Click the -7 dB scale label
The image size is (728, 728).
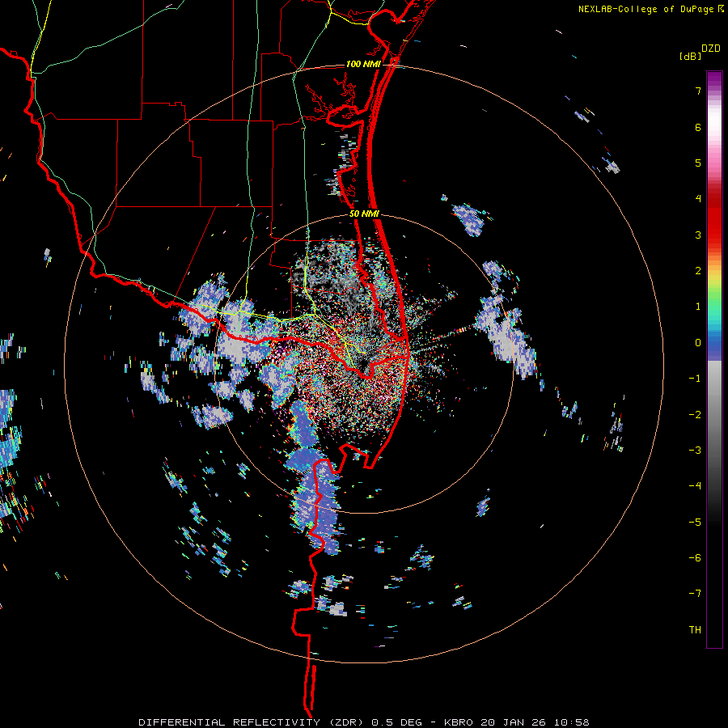[x=695, y=594]
